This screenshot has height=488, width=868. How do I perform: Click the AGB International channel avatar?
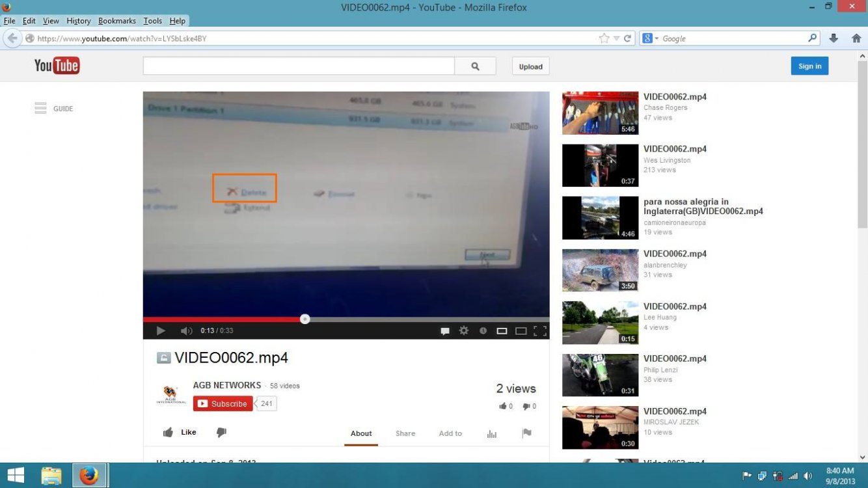tap(170, 395)
